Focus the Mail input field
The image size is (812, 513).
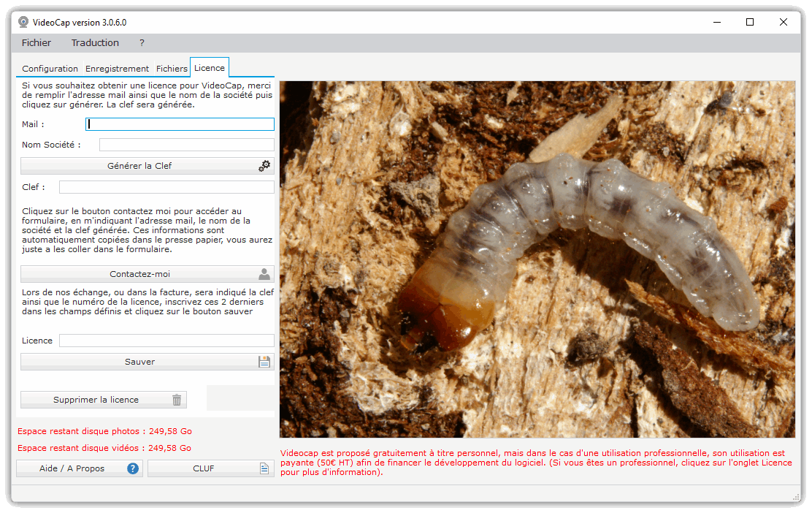180,124
